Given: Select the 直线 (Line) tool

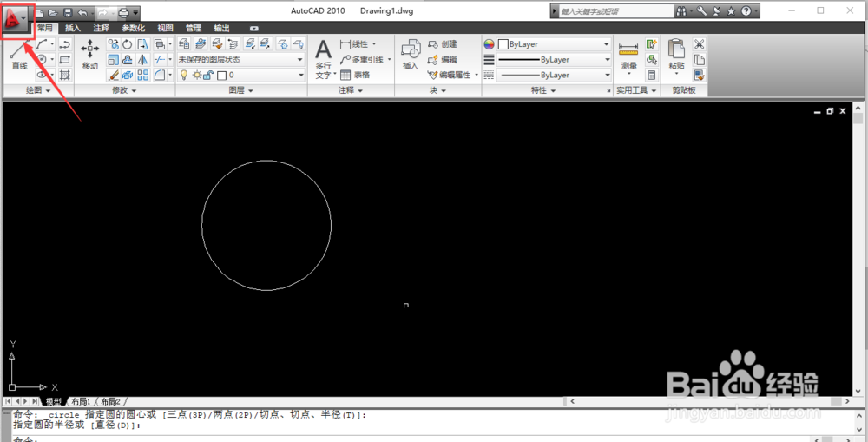Looking at the screenshot, I should 19,56.
